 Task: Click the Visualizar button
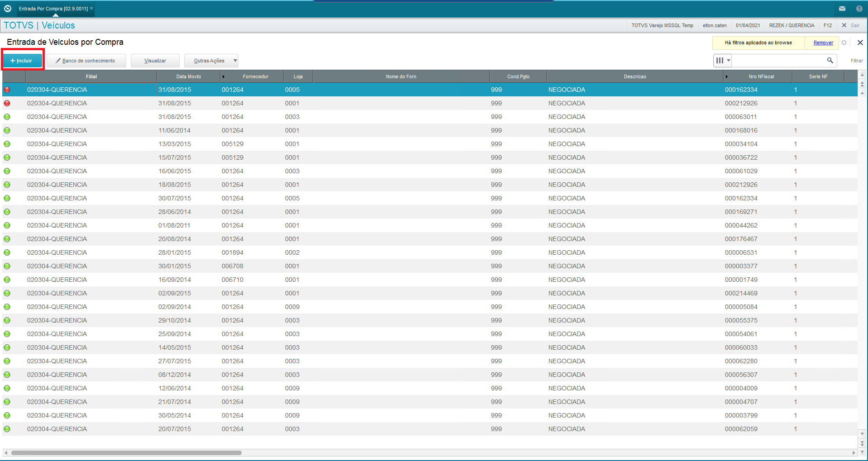(155, 61)
